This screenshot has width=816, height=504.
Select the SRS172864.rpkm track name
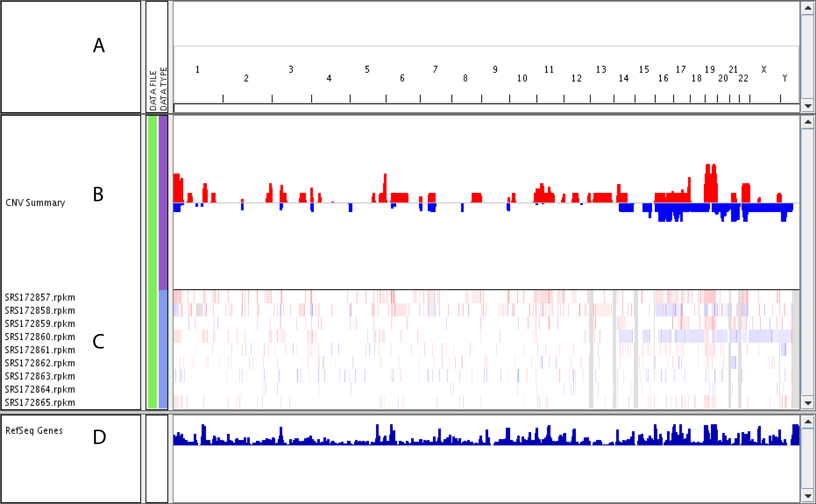click(x=40, y=389)
